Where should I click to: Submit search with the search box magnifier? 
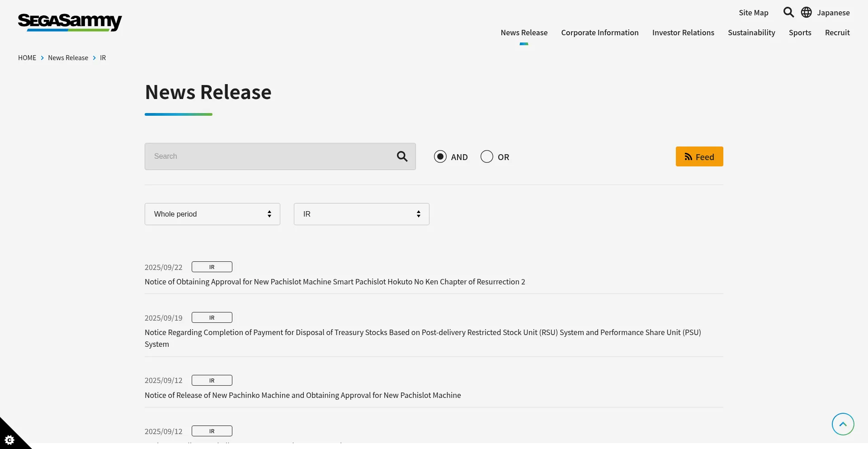tap(402, 156)
